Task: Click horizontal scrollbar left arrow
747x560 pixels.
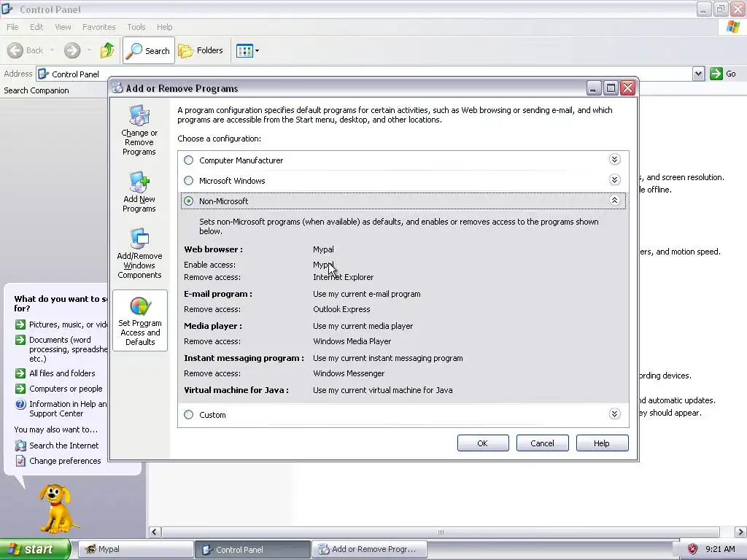Action: (155, 532)
